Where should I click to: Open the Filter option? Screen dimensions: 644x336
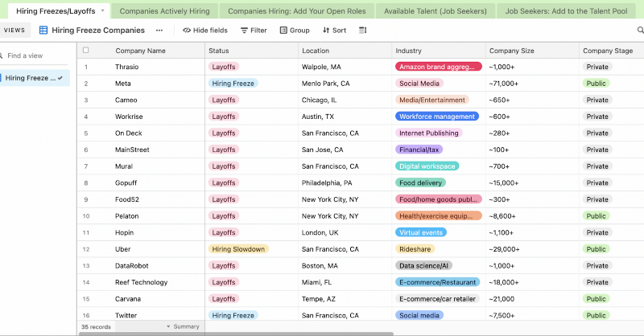tap(254, 31)
